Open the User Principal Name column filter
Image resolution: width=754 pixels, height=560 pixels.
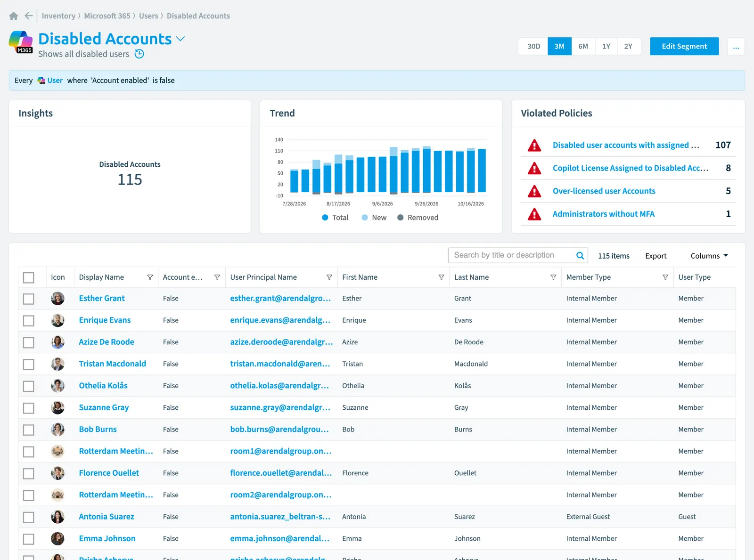pos(329,277)
